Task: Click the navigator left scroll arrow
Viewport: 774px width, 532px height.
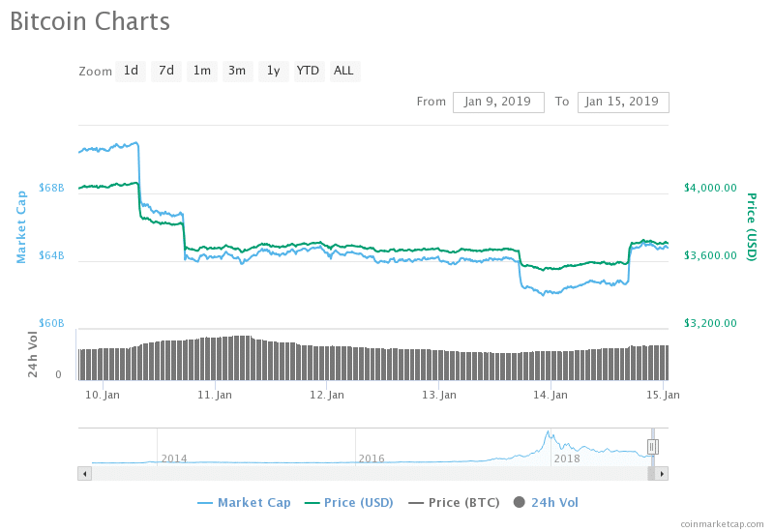Action: (x=84, y=474)
